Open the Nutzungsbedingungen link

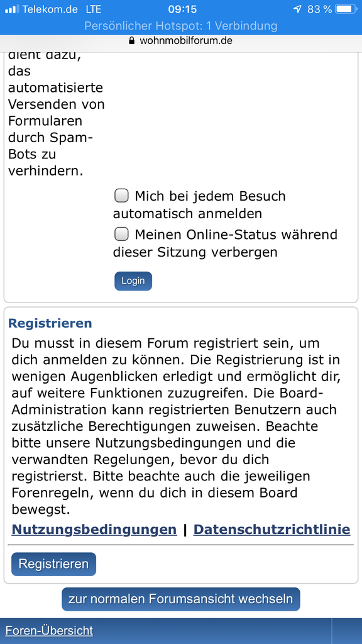click(94, 530)
